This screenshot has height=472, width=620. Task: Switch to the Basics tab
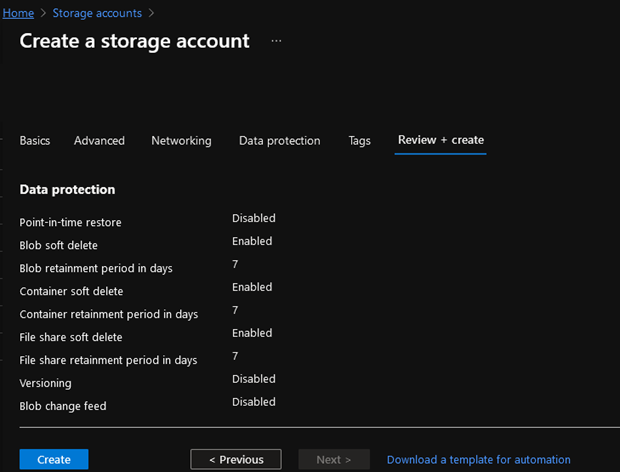35,141
